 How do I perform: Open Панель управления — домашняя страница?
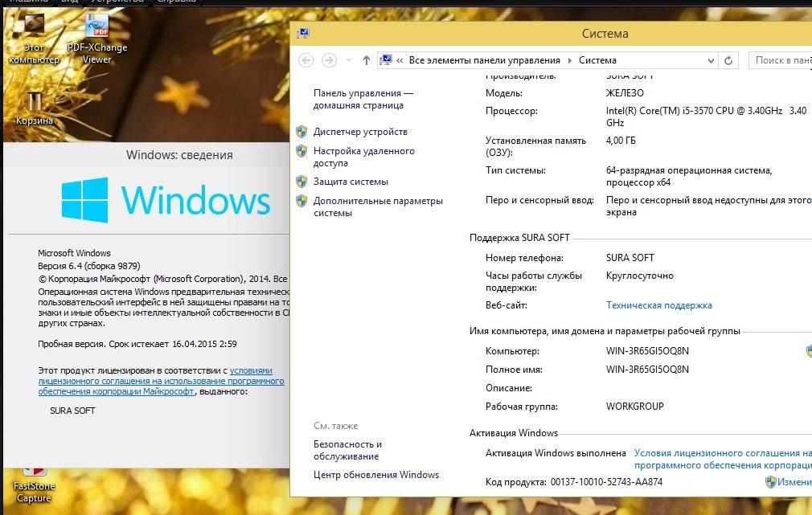(363, 99)
